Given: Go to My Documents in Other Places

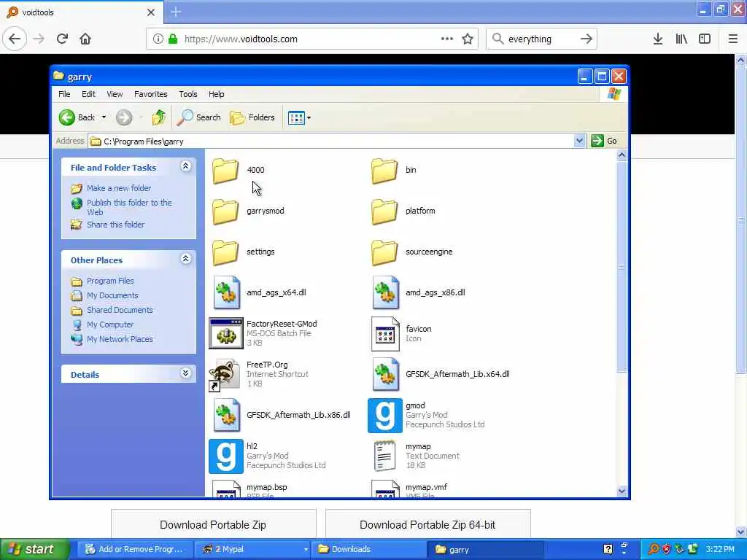Looking at the screenshot, I should [112, 295].
